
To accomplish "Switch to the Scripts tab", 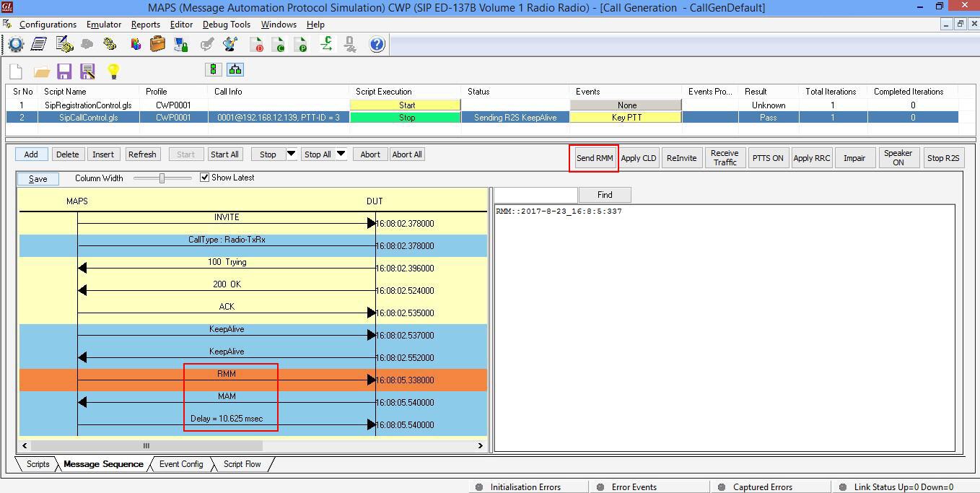I will (38, 464).
